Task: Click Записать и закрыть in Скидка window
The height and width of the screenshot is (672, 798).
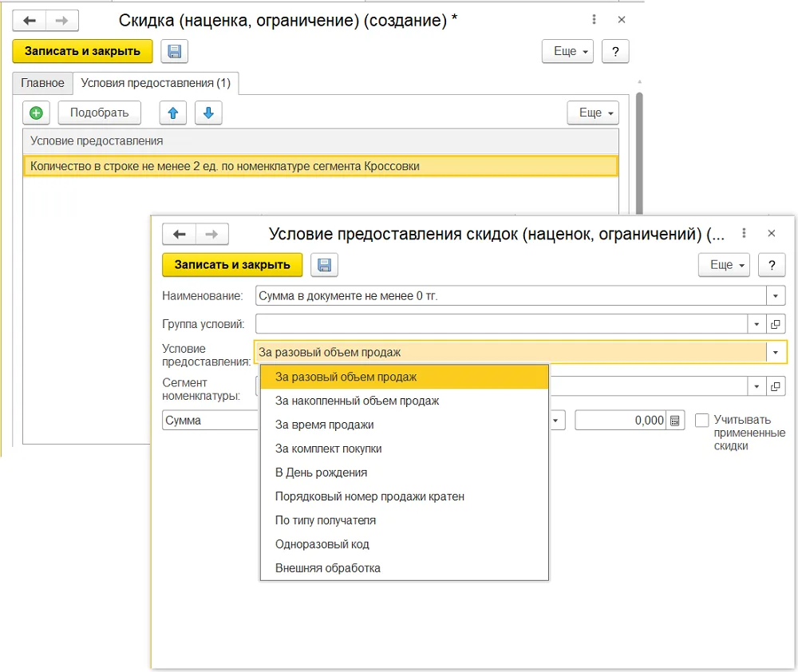Action: pyautogui.click(x=82, y=51)
